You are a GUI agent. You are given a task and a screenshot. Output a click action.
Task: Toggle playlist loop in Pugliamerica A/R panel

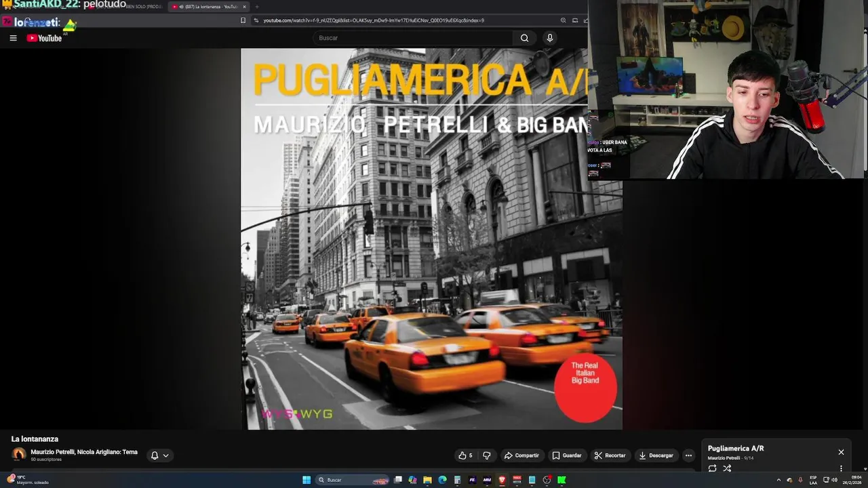click(x=712, y=468)
